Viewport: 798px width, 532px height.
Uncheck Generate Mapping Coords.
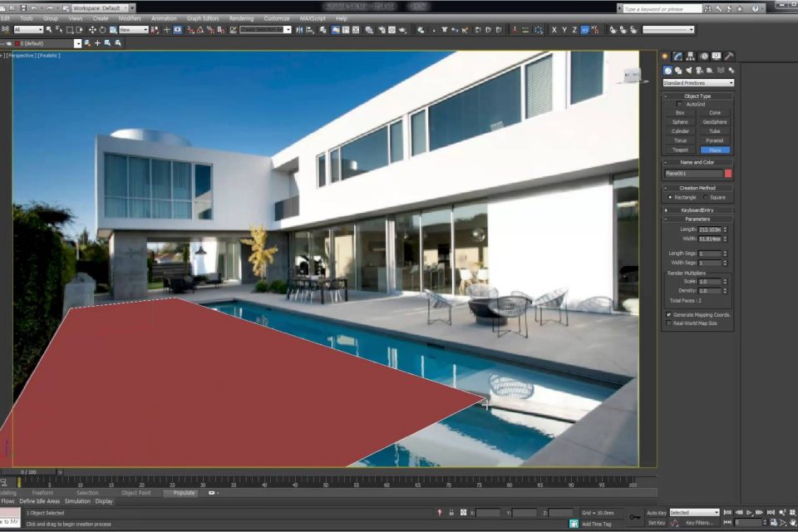[x=669, y=314]
